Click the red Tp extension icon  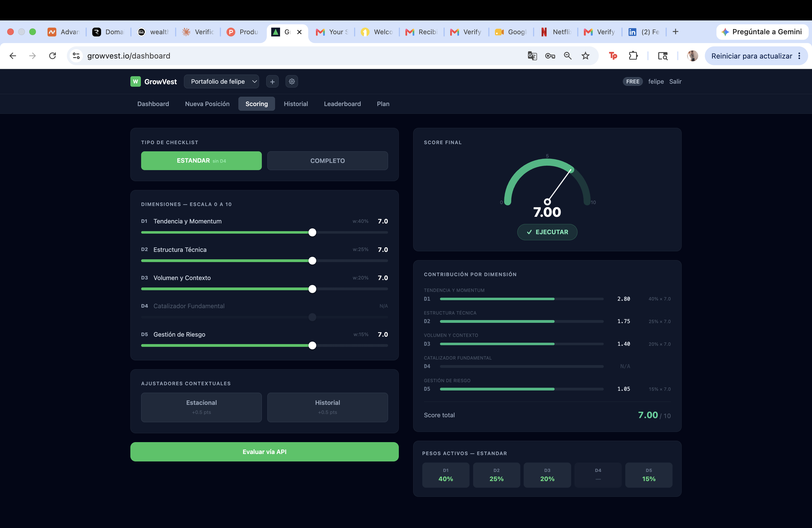[x=613, y=56]
